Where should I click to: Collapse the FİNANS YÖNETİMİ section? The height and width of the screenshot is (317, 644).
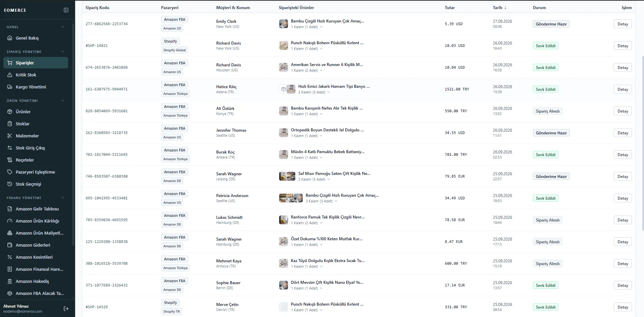coord(63,198)
